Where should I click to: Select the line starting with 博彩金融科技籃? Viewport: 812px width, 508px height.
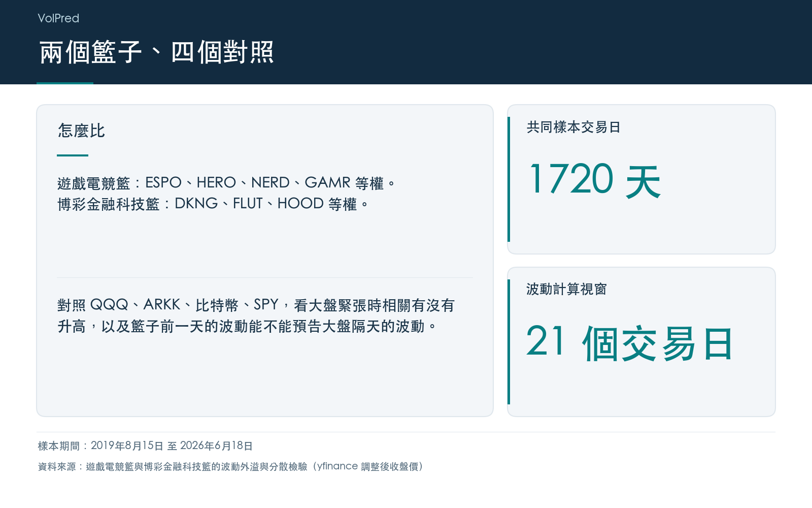pos(213,204)
